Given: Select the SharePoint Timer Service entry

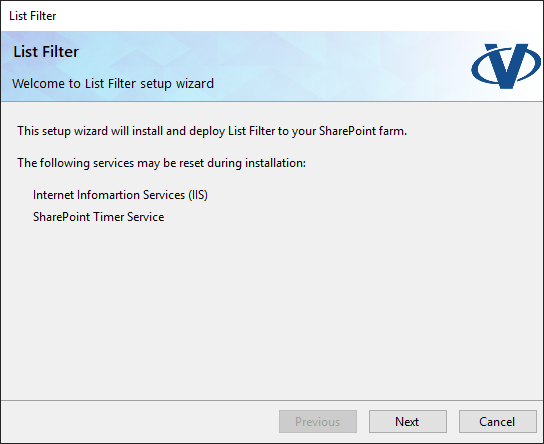Looking at the screenshot, I should [99, 217].
